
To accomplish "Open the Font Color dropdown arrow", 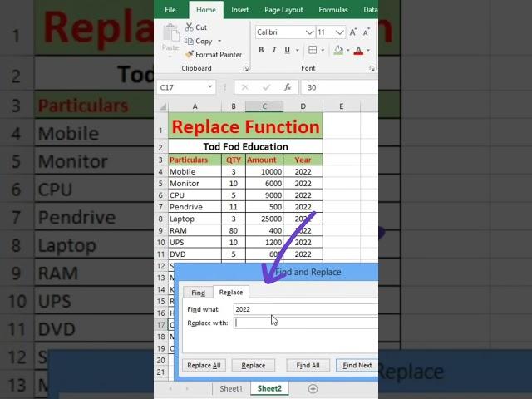I will pyautogui.click(x=368, y=51).
